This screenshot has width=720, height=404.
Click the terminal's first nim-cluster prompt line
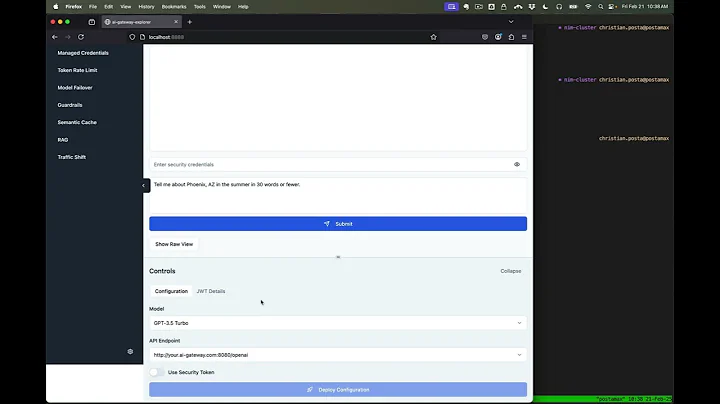point(613,28)
